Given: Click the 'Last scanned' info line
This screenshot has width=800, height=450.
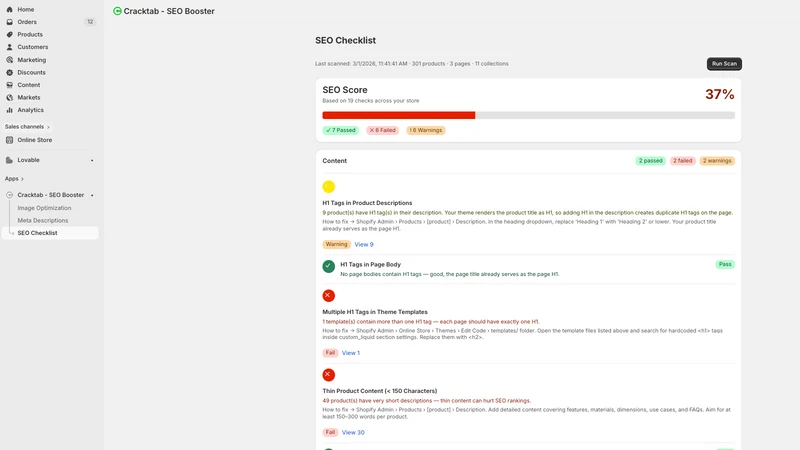Looking at the screenshot, I should 412,64.
